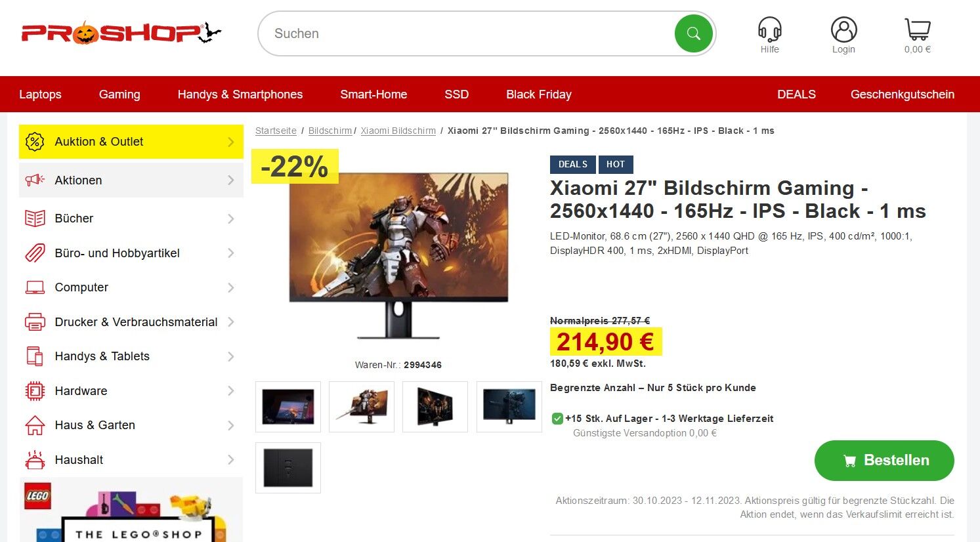The width and height of the screenshot is (980, 542).
Task: Expand the Handys & Tablets chevron
Action: tap(230, 356)
